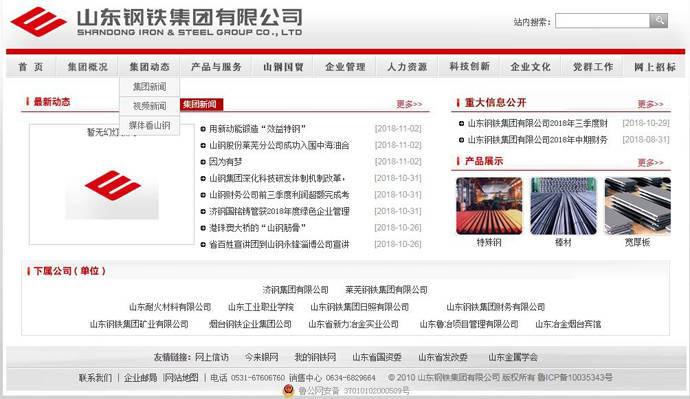
Task: Open 山东钢铁集团矿业有限公司 link
Action: click(139, 324)
